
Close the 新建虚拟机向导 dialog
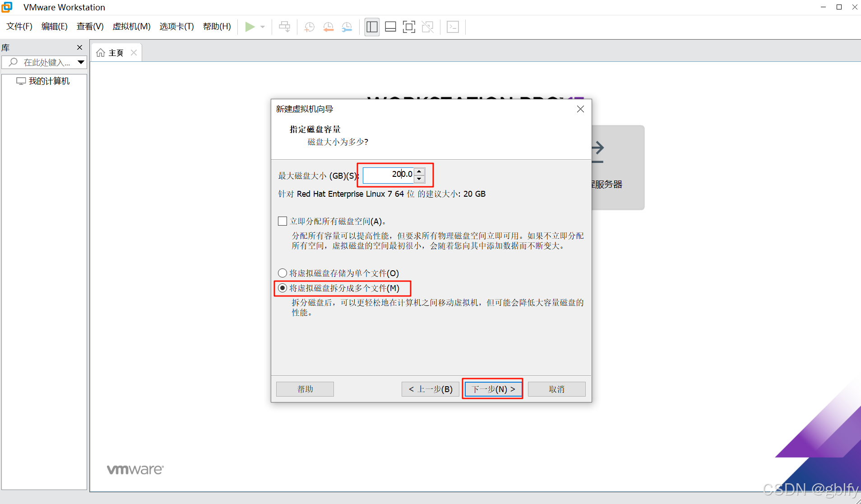coord(581,109)
